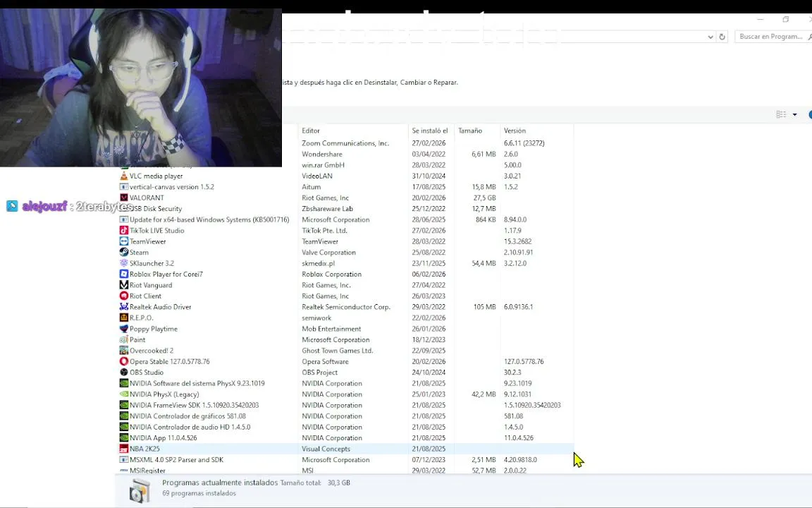Click the Poppy Playtime icon
The height and width of the screenshot is (508, 812).
point(124,329)
